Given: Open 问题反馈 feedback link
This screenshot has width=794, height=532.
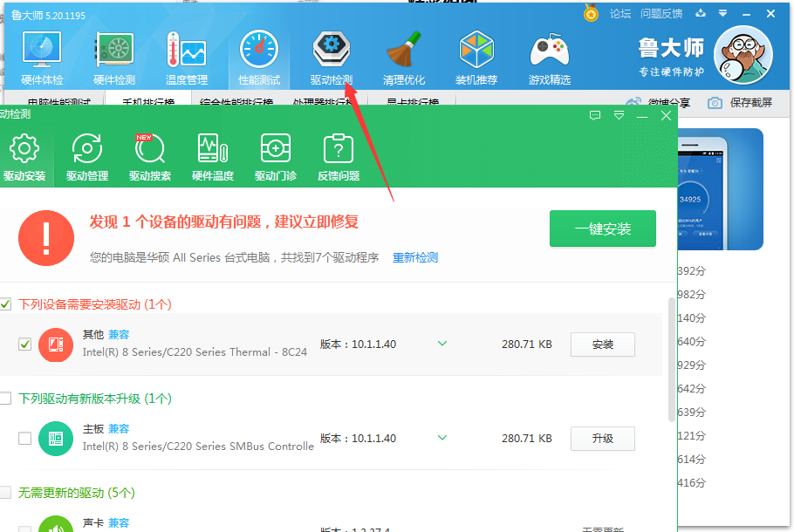Looking at the screenshot, I should click(x=661, y=14).
